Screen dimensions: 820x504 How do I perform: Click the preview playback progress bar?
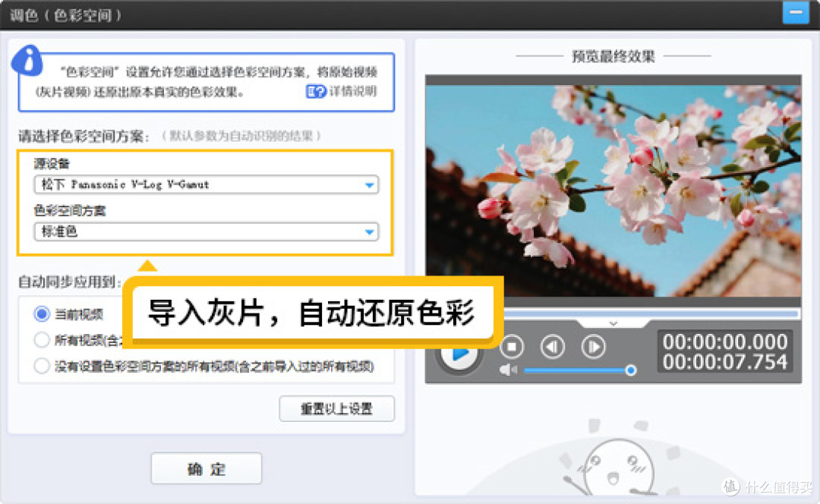pyautogui.click(x=651, y=313)
